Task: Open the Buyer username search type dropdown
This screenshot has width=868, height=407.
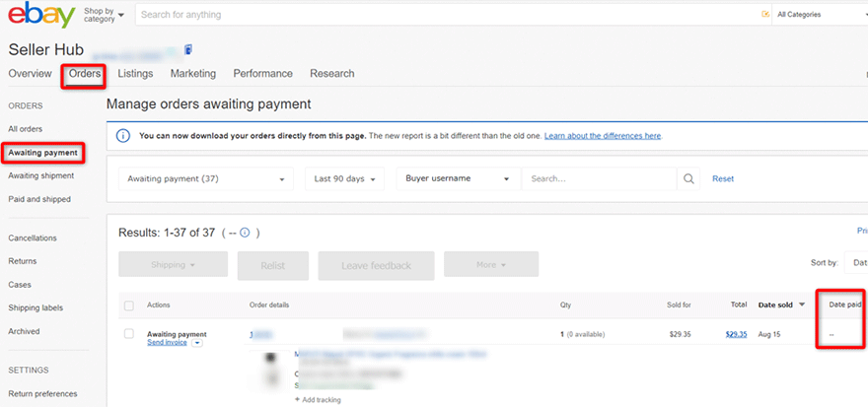Action: 459,179
